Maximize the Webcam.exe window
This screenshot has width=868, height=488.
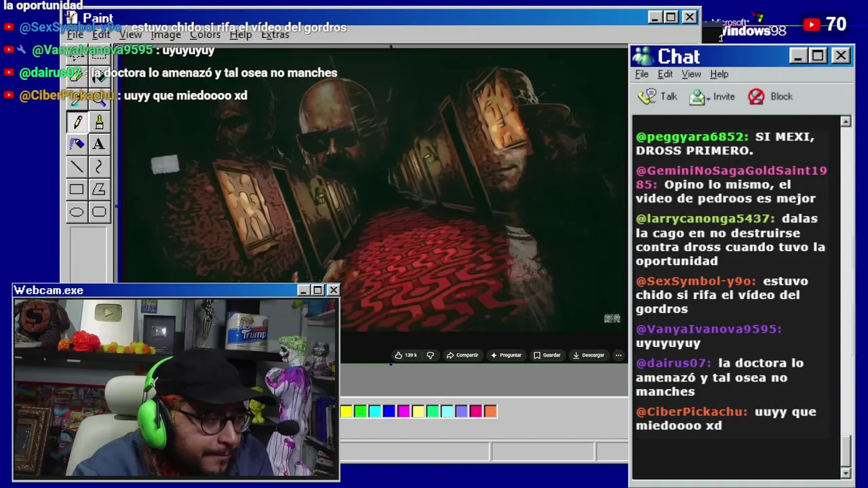(x=318, y=290)
